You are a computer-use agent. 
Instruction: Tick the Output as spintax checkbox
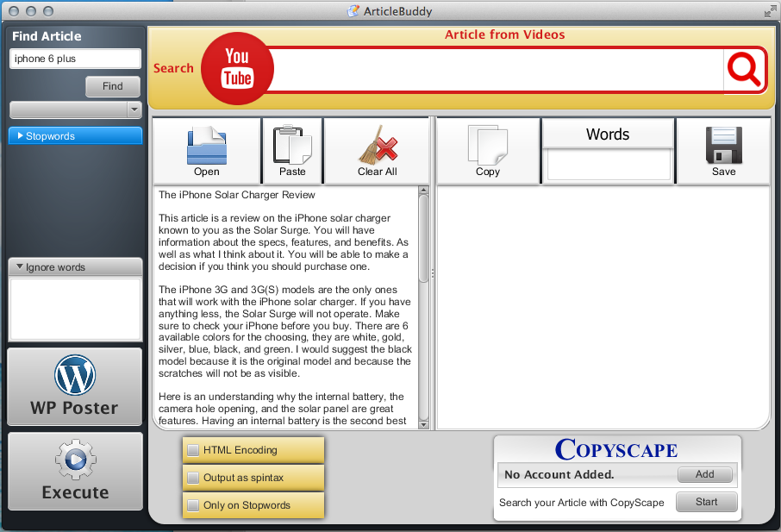click(x=193, y=478)
